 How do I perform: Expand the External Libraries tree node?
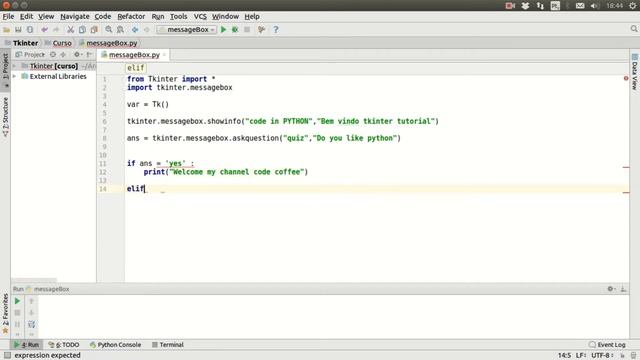tap(15, 76)
